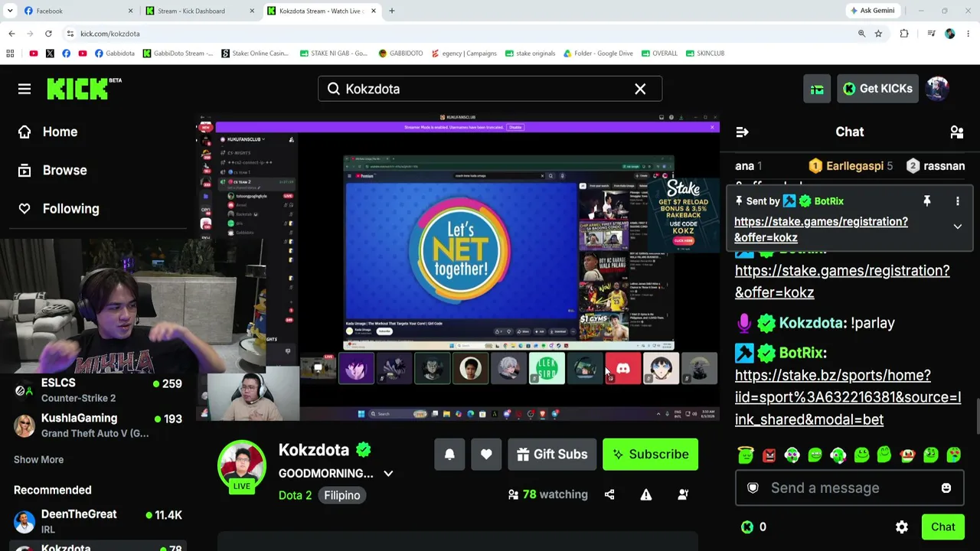
Task: Open the KushlaGaming channel in sidebar
Action: click(x=98, y=425)
